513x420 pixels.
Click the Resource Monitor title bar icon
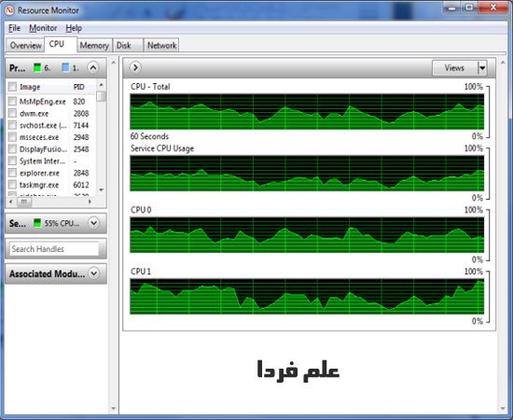(x=9, y=10)
